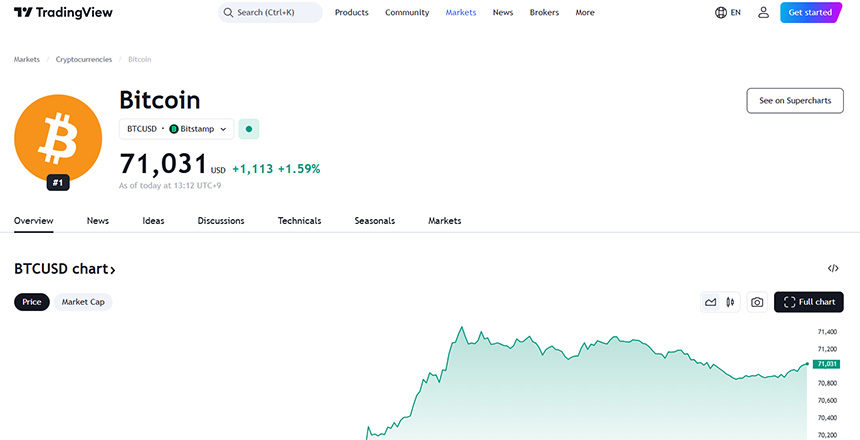The image size is (860, 440).
Task: Click the large Bitcoin logo
Action: coord(58,138)
